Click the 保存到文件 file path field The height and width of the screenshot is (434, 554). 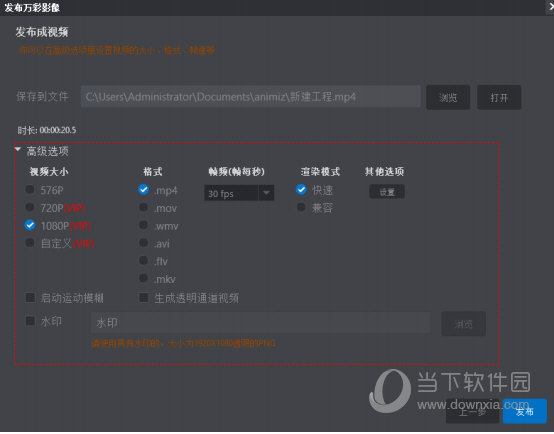point(251,96)
